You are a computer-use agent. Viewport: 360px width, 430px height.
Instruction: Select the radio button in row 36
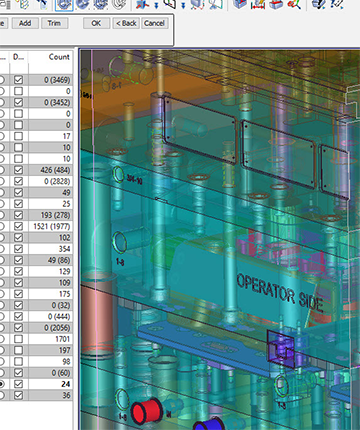coord(2,395)
